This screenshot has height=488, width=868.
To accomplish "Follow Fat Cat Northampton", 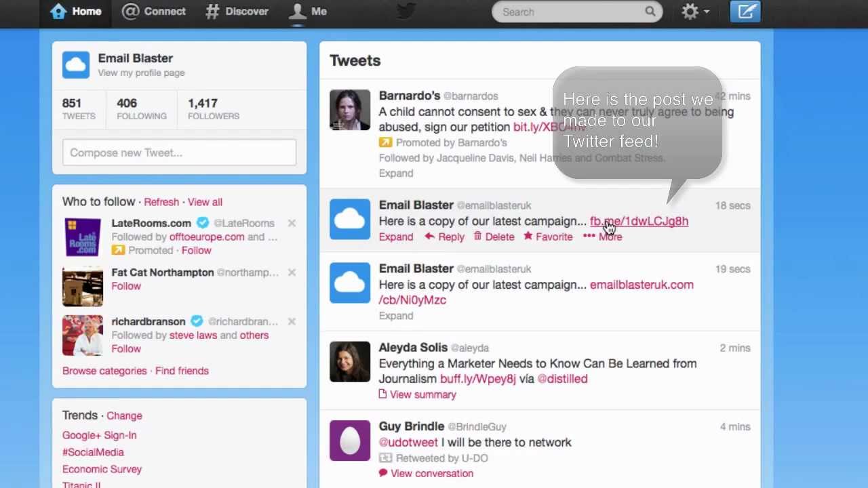I will click(x=126, y=286).
